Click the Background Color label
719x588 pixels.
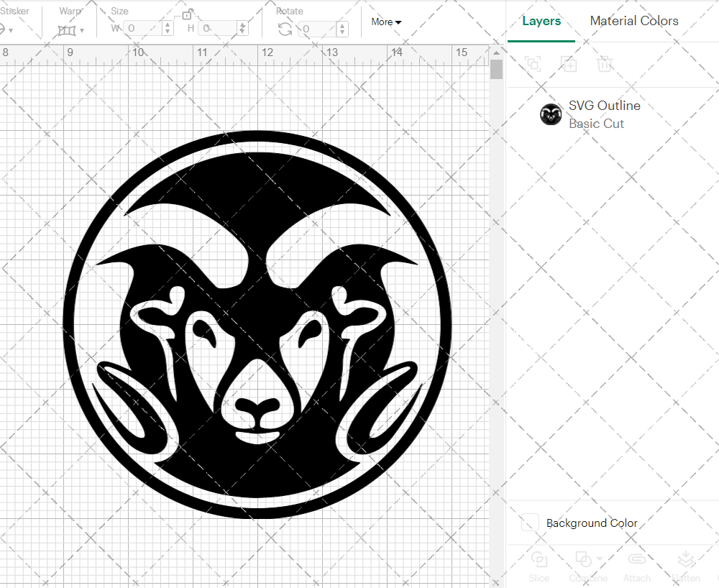(592, 523)
